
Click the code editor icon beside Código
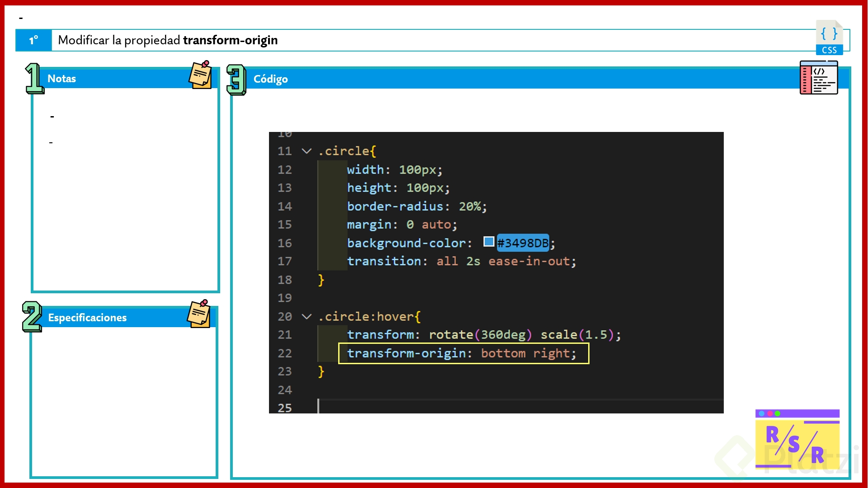(x=818, y=78)
